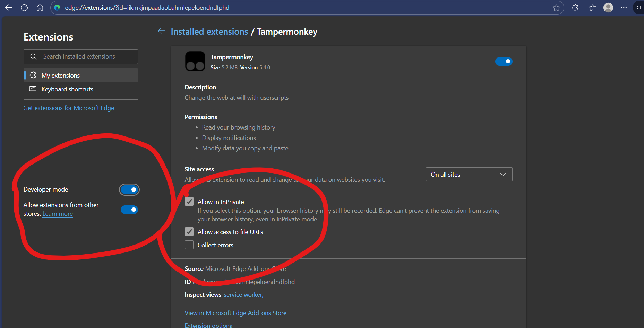
Task: Add this page to favorites via star icon
Action: point(556,7)
